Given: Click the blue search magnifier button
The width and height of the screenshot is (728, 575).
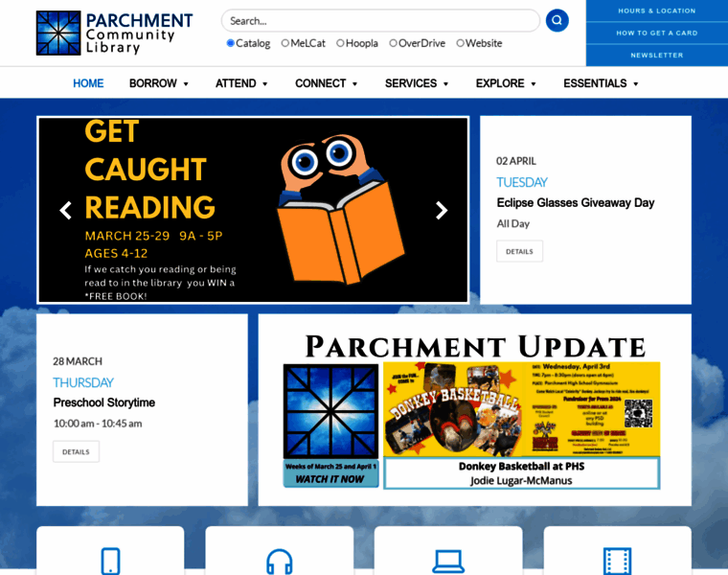Looking at the screenshot, I should pyautogui.click(x=557, y=20).
